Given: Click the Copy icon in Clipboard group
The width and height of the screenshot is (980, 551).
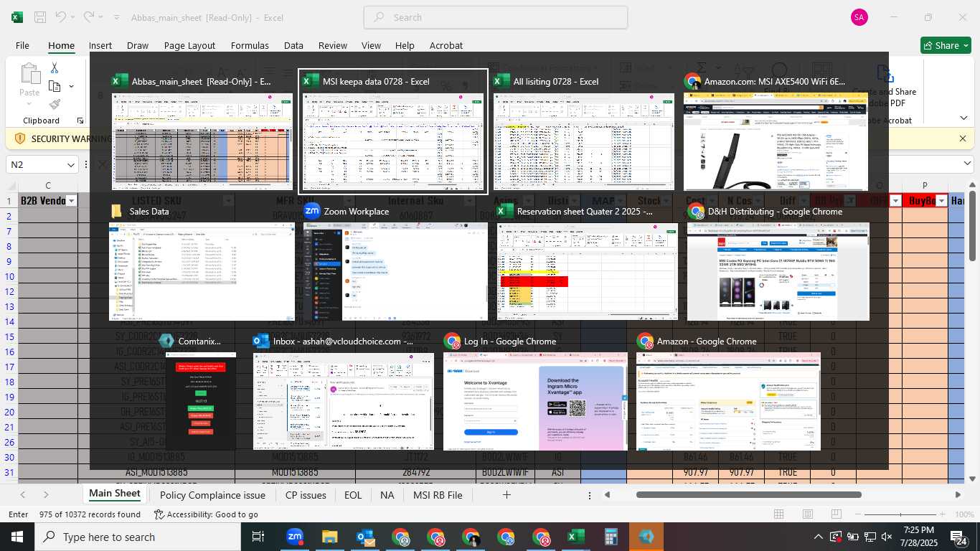Looking at the screenshot, I should coord(55,86).
